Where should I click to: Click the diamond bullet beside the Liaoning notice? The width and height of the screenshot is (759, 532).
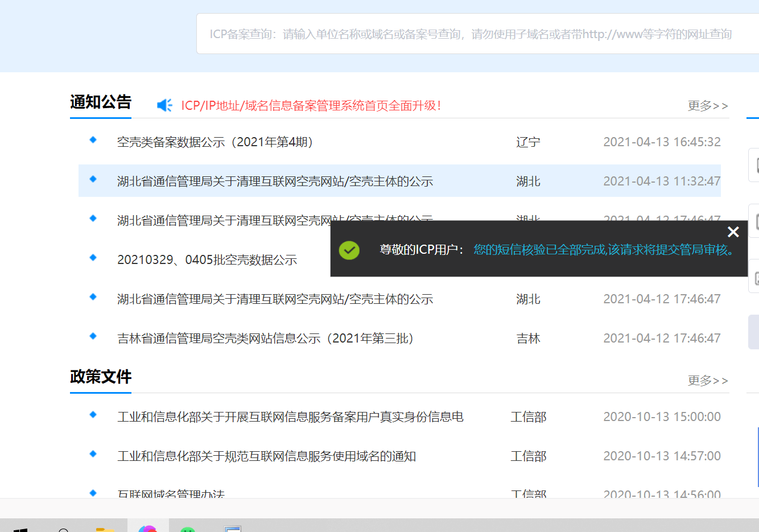click(x=93, y=140)
